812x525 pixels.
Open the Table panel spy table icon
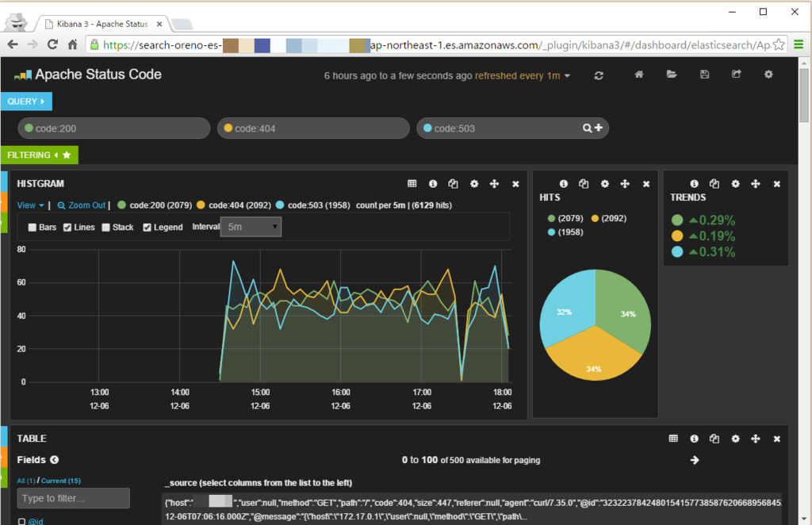click(x=673, y=439)
